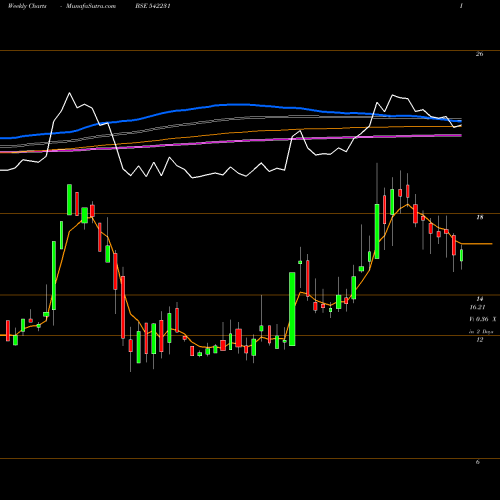Click the '14' price axis label
The height and width of the screenshot is (500, 500).
click(479, 299)
